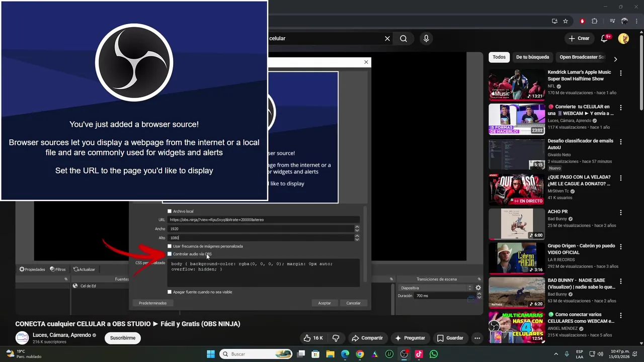Viewport: 644px width, 362px height.
Task: Open WhatsApp from the taskbar
Action: point(434,354)
